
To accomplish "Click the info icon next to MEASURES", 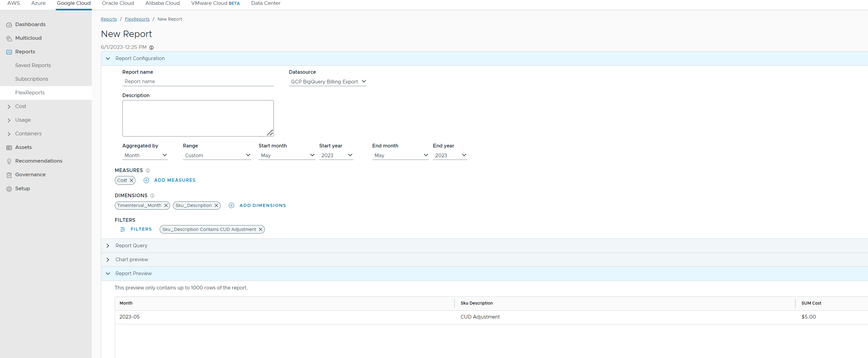I will pos(148,171).
